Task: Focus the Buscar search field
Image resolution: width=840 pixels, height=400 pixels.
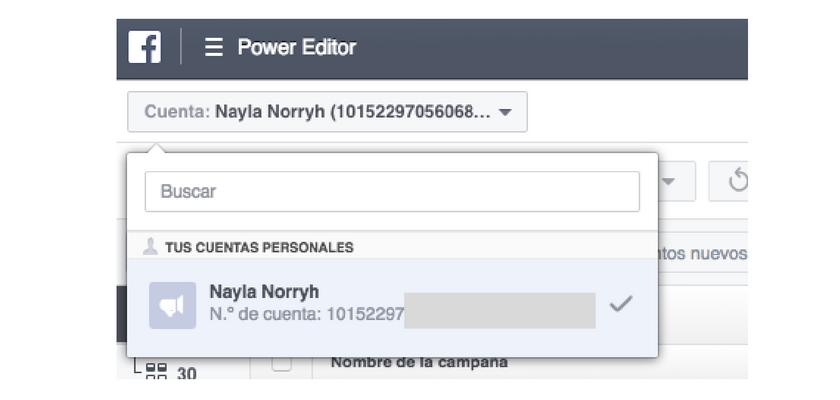Action: pyautogui.click(x=392, y=191)
